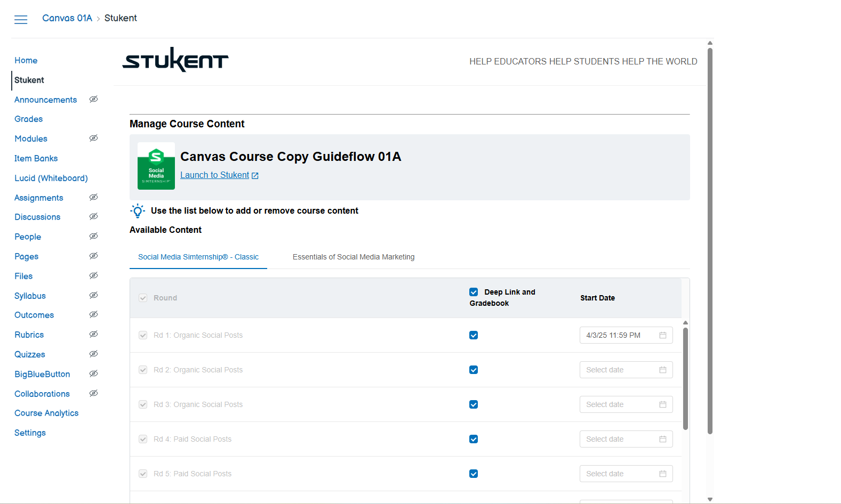Switch to Essentials of Social Media Marketing tab

[x=354, y=257]
